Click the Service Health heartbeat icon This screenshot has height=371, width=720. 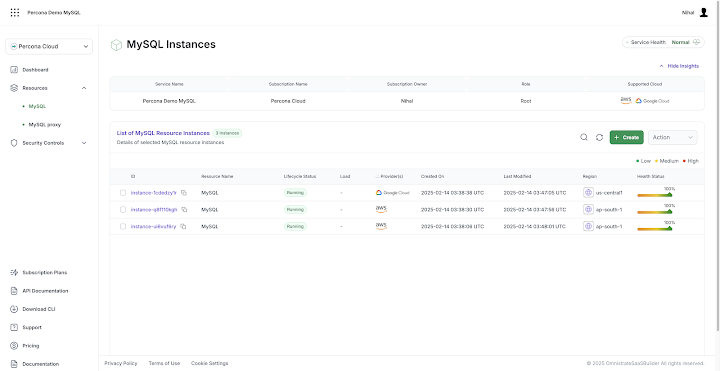tap(697, 42)
